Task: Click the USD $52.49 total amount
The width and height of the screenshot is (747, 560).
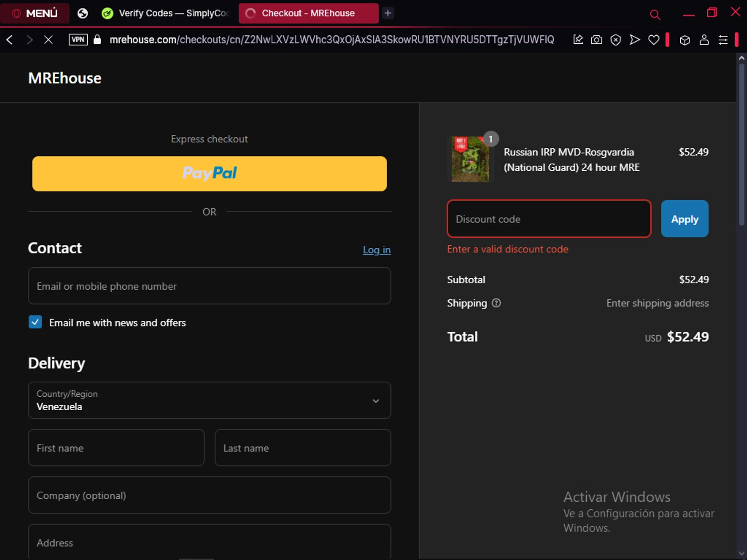Action: pos(677,337)
